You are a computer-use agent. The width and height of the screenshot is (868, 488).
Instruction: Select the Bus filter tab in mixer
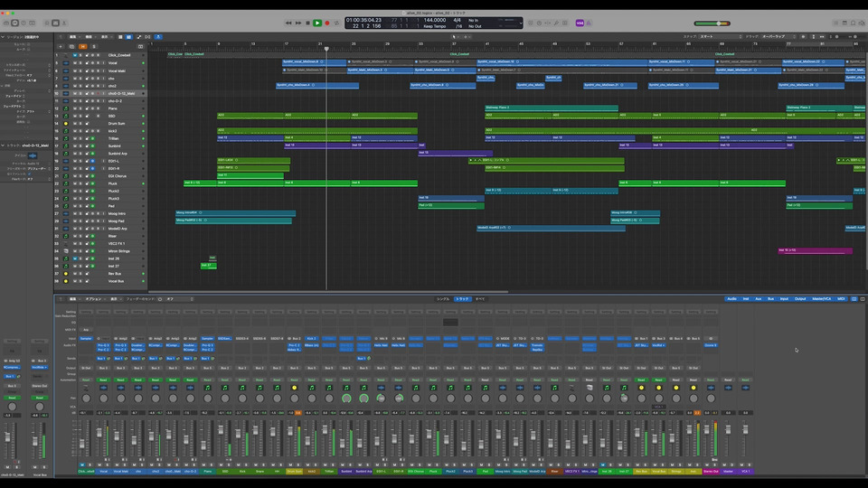tap(771, 298)
